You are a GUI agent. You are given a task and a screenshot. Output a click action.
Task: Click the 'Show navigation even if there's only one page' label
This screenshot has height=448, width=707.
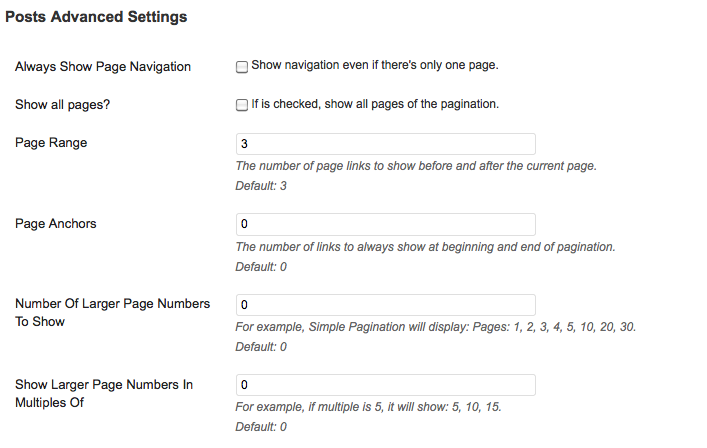click(375, 65)
